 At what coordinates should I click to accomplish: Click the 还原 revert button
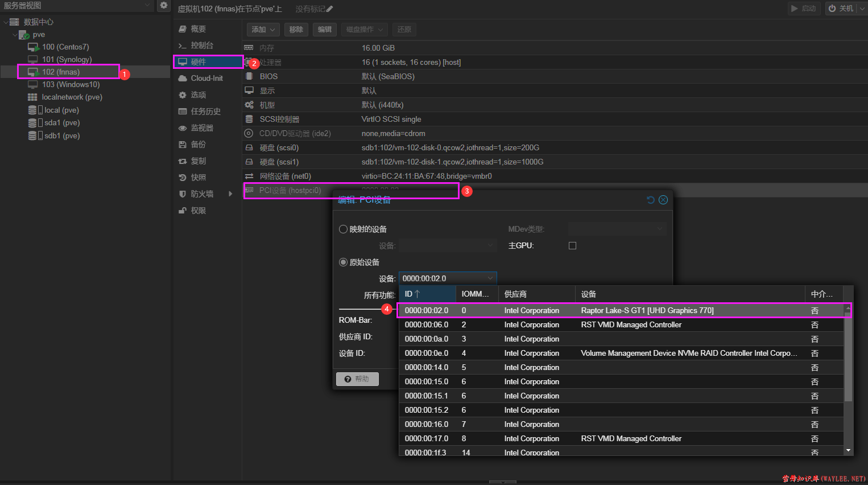click(404, 29)
